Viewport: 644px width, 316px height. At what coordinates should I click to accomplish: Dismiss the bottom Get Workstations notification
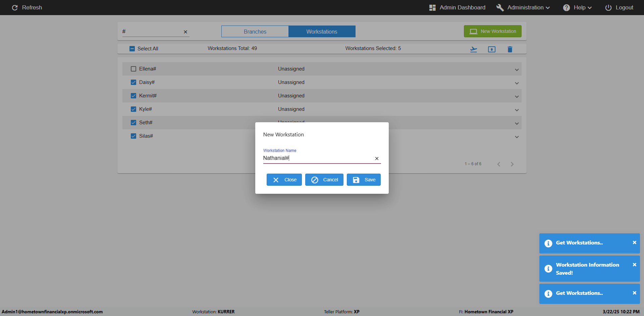tap(634, 293)
